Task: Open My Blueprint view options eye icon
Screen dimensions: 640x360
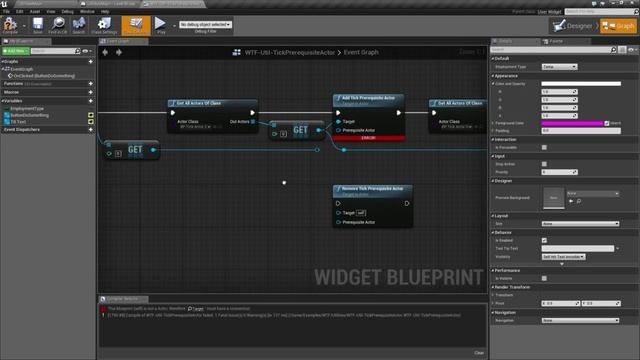Action: (86, 51)
